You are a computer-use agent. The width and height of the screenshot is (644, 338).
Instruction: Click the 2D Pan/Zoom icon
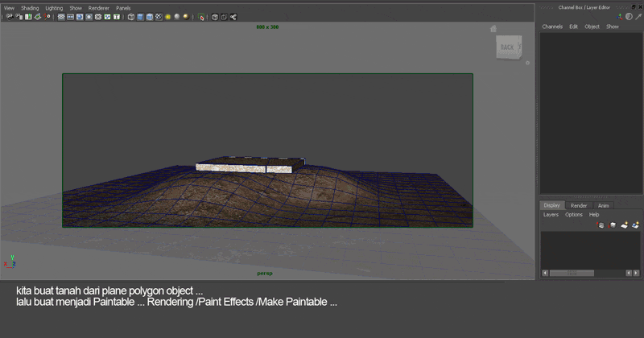pyautogui.click(x=47, y=17)
